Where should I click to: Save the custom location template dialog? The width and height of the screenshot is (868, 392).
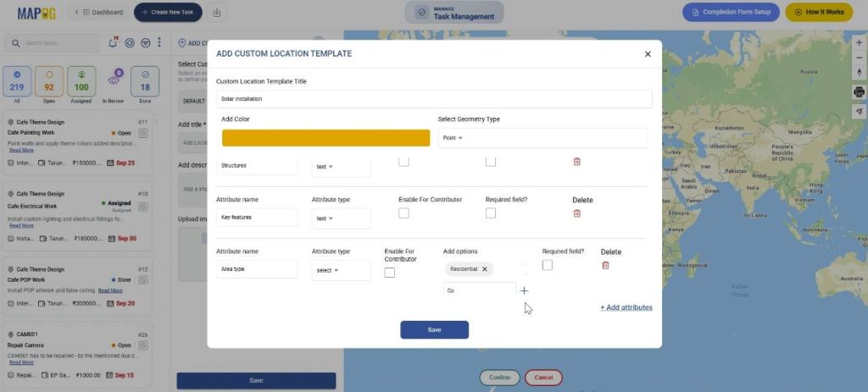tap(435, 329)
